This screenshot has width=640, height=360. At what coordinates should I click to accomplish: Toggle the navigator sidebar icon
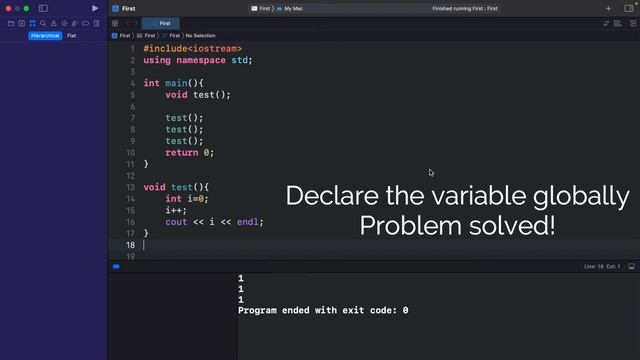[43, 8]
